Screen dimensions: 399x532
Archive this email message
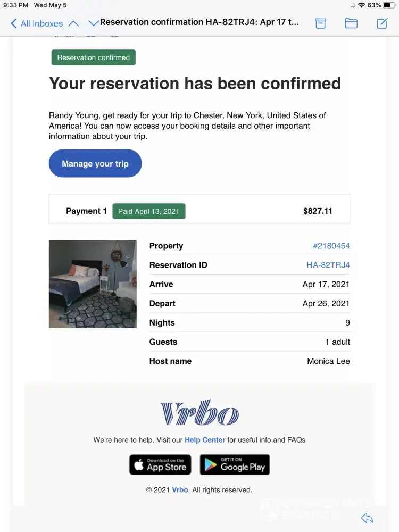[x=320, y=23]
